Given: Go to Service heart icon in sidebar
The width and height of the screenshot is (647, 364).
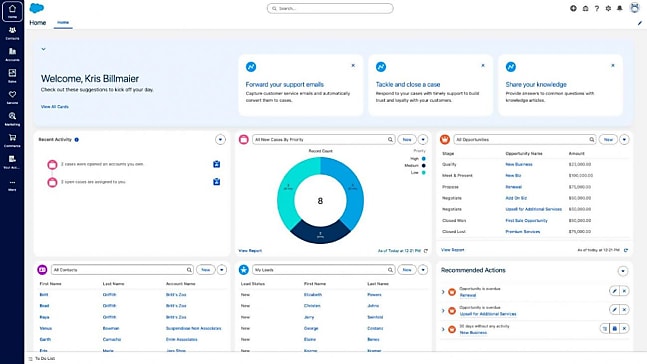Looking at the screenshot, I should pos(12,97).
